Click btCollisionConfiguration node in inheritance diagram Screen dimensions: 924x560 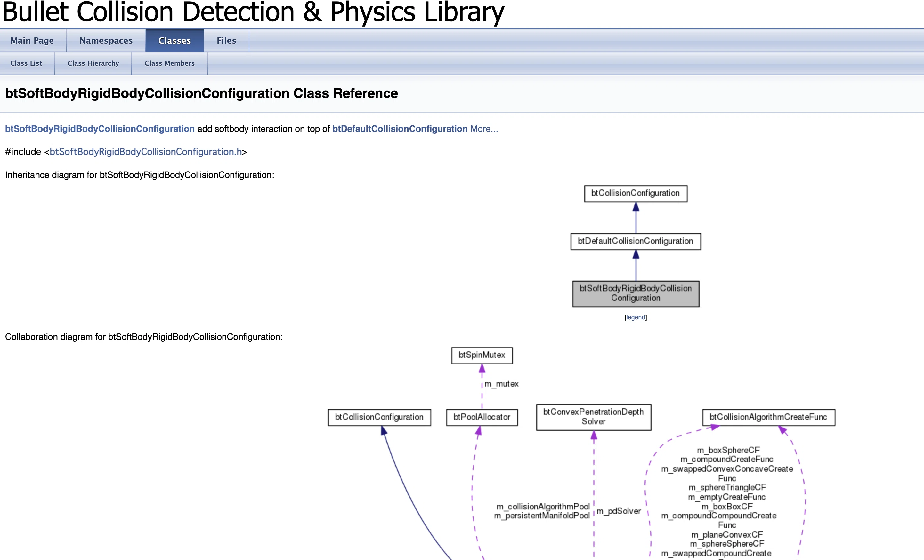point(636,193)
